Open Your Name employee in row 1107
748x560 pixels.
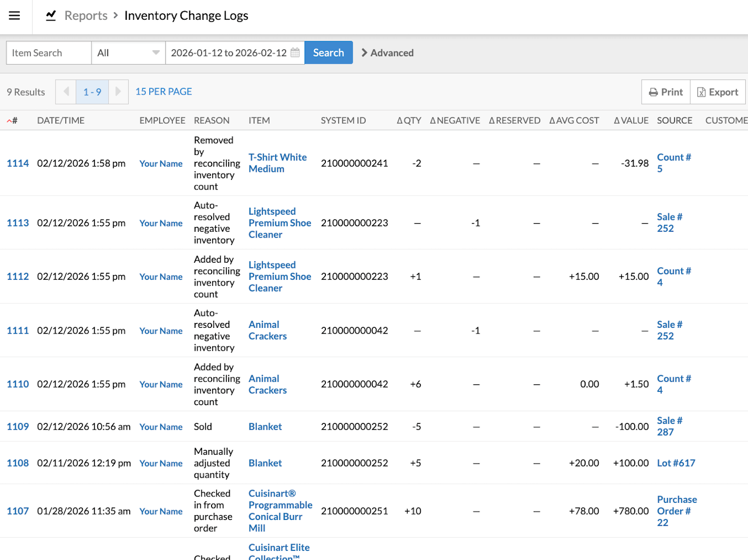[x=161, y=511]
